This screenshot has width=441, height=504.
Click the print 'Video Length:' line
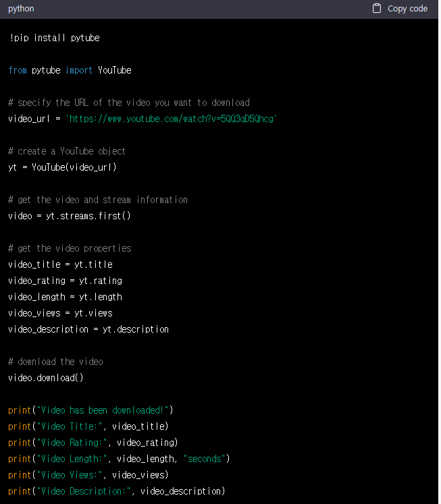(x=119, y=459)
